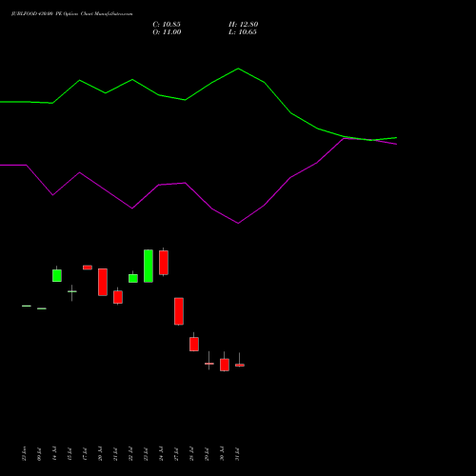Click the small red candle above 17 Jul
Image resolution: width=476 pixels, height=476 pixels.
[x=88, y=268]
